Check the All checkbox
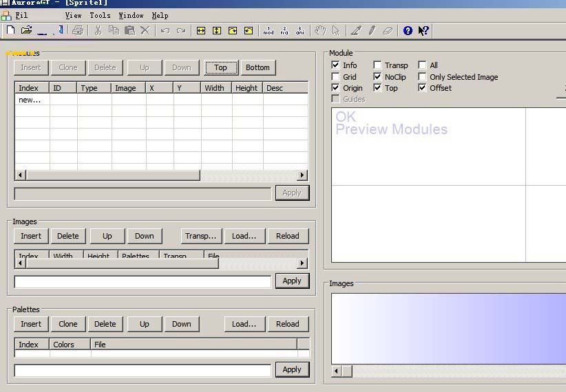The image size is (566, 392). coord(422,65)
